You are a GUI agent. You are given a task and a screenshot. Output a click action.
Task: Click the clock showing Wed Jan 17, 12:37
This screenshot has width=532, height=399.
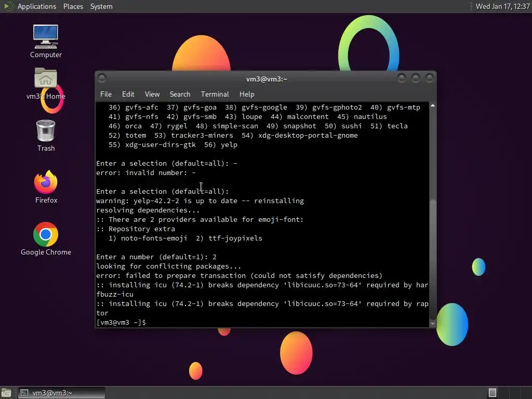coord(502,6)
